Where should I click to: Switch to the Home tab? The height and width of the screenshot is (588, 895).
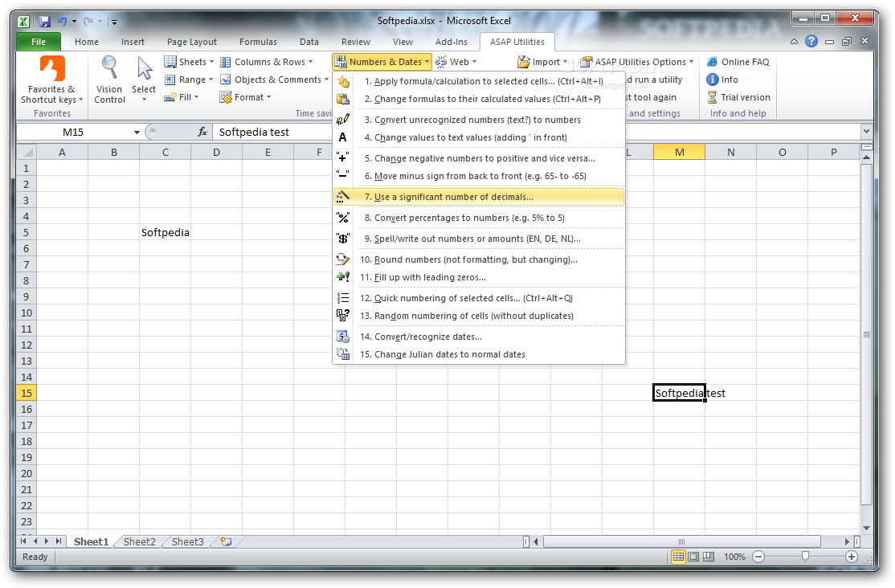pos(87,42)
